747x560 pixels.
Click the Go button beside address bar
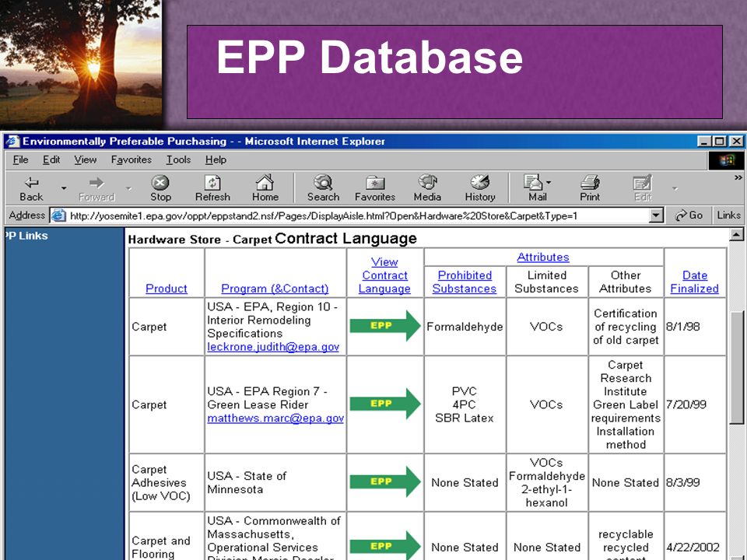click(689, 215)
